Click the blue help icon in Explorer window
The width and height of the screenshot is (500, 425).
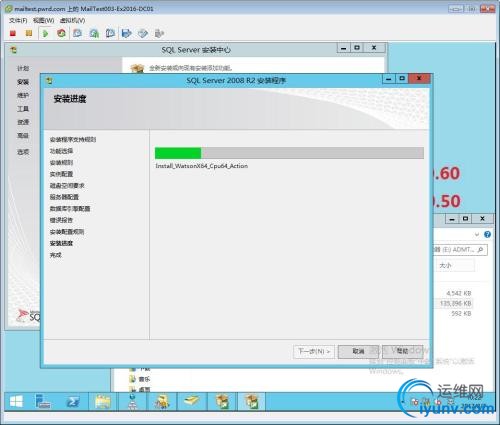pyautogui.click(x=487, y=234)
